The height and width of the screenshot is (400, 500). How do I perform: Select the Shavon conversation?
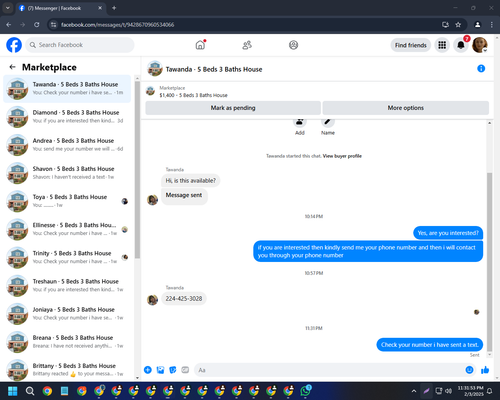pyautogui.click(x=67, y=173)
